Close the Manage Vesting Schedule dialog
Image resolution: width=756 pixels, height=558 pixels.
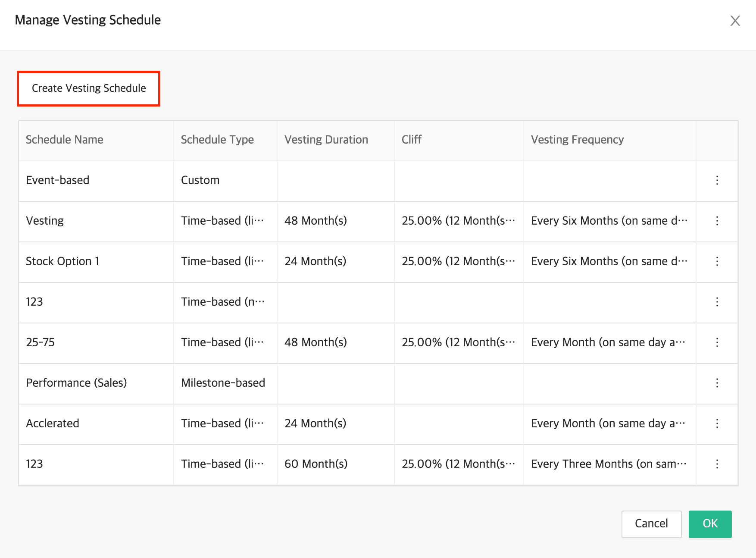(x=735, y=21)
